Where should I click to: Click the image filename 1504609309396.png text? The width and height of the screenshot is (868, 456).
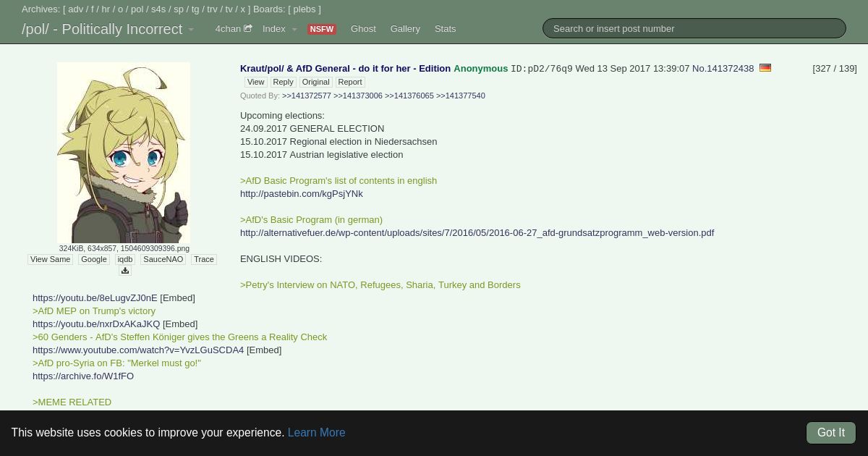click(155, 248)
